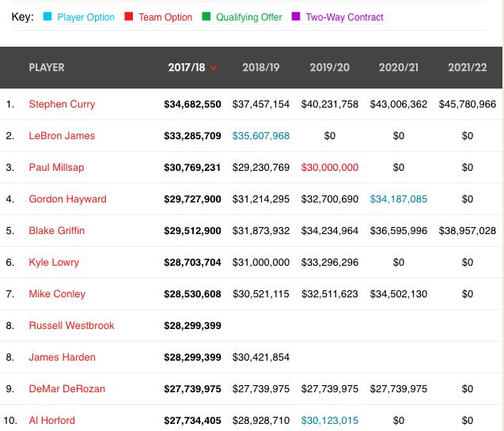This screenshot has height=431, width=504.
Task: Click the red Team Option key swatch
Action: coord(128,17)
